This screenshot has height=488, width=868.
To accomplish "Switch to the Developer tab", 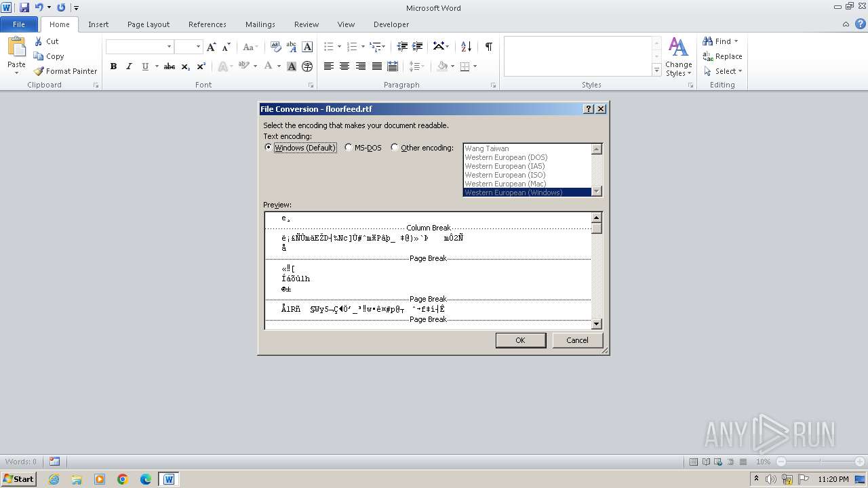I will pyautogui.click(x=391, y=24).
